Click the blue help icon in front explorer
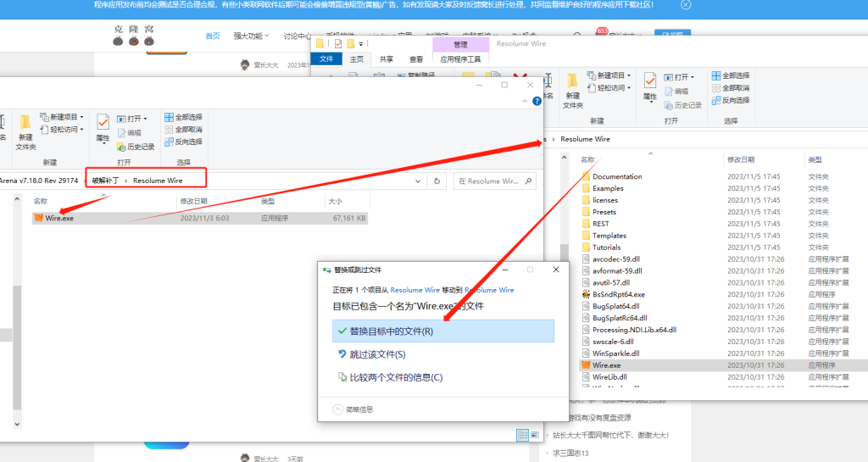The width and height of the screenshot is (868, 462). click(x=537, y=101)
